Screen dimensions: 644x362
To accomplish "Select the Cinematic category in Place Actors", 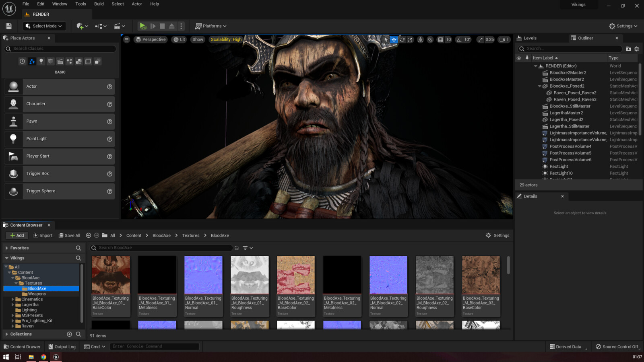I will [x=60, y=62].
